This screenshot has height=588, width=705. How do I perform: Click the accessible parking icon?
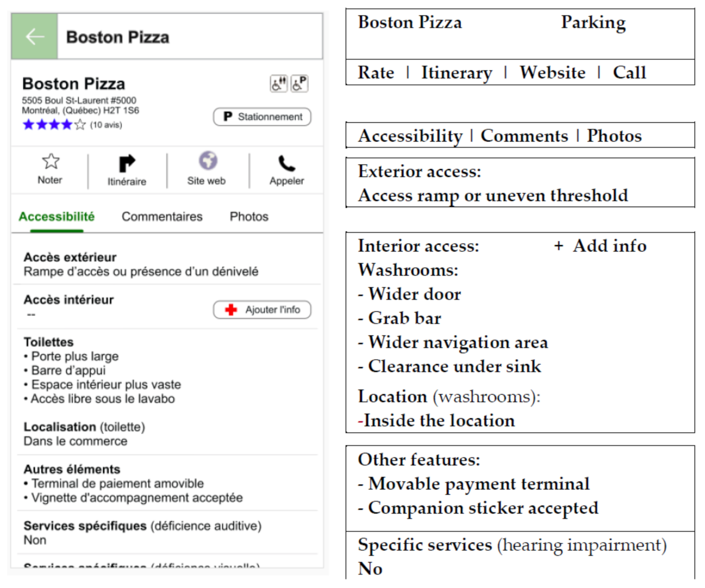click(299, 83)
